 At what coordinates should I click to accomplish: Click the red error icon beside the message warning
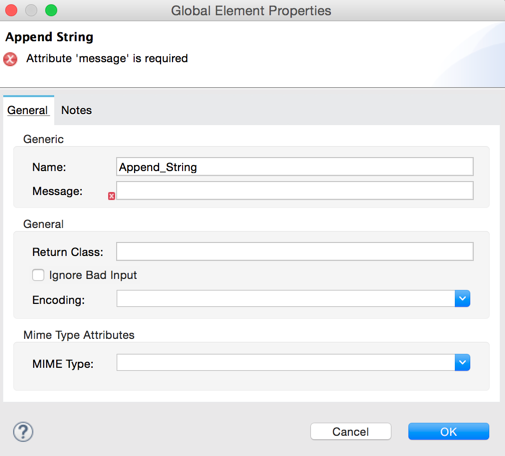[10, 59]
